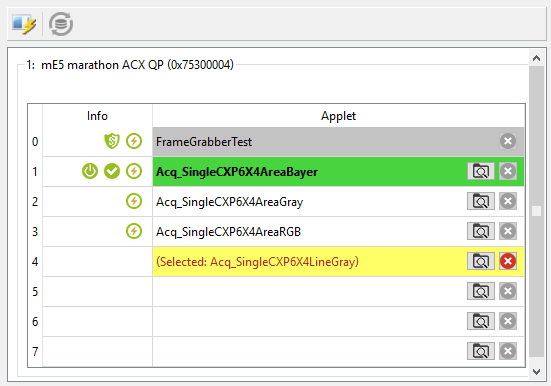Image resolution: width=551 pixels, height=386 pixels.
Task: Click the lightning icon in AreaBayer row
Action: point(134,171)
